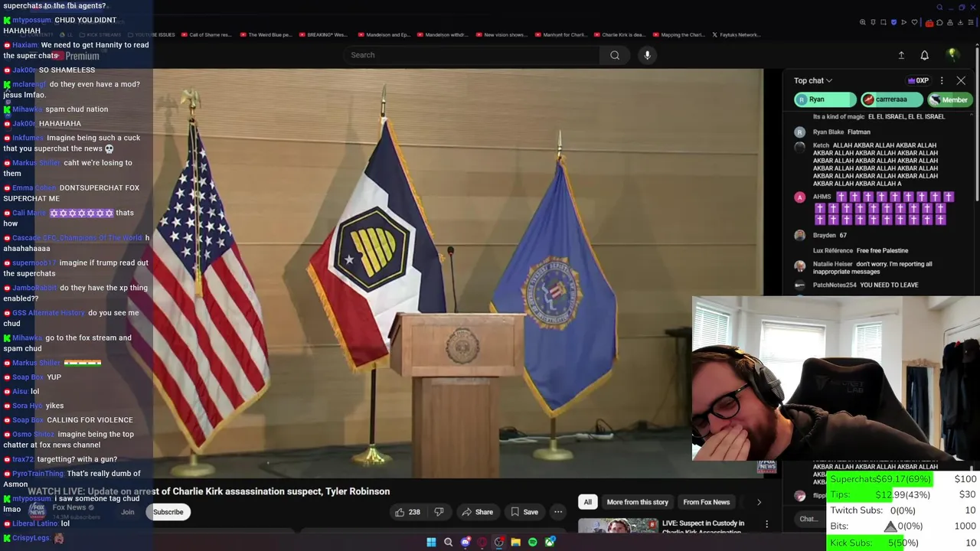The height and width of the screenshot is (551, 980).
Task: Subscribe to Fox News channel
Action: pyautogui.click(x=168, y=512)
